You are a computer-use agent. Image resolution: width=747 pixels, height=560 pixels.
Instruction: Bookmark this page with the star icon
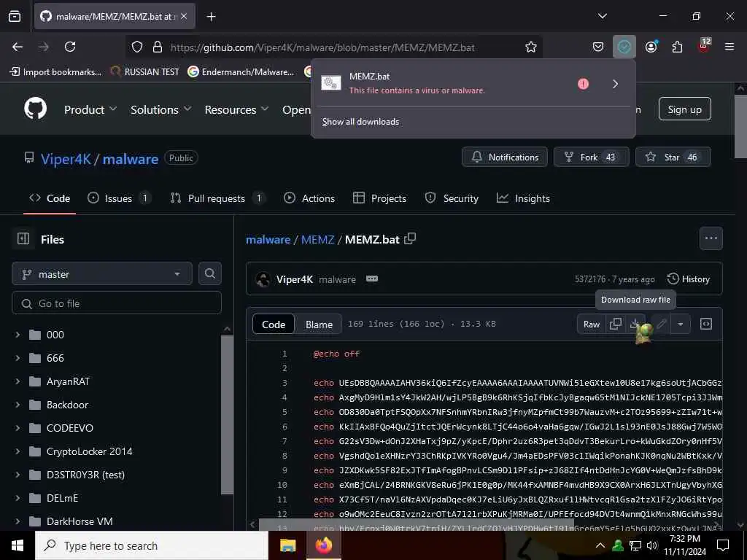pyautogui.click(x=531, y=47)
